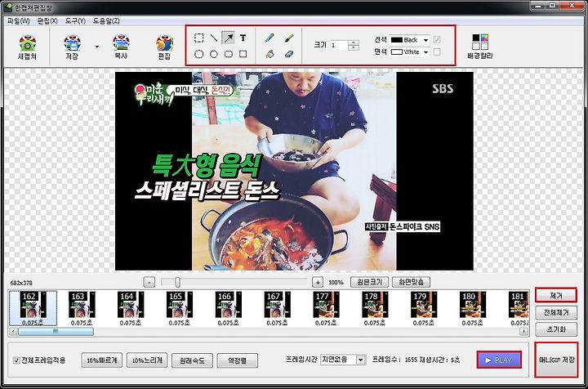This screenshot has height=389, width=588.
Task: Open the save options dropdown arrow next to 저장
Action: coord(97,47)
